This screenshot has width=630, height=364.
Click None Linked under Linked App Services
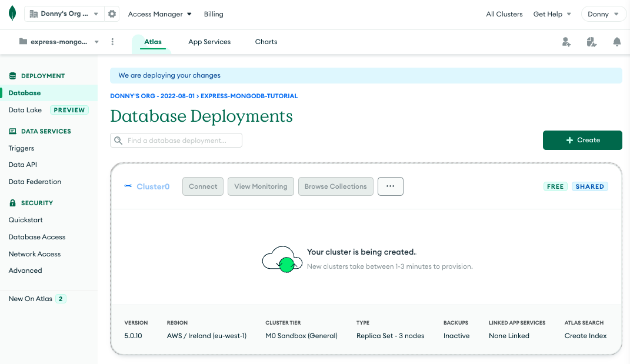[x=509, y=336]
